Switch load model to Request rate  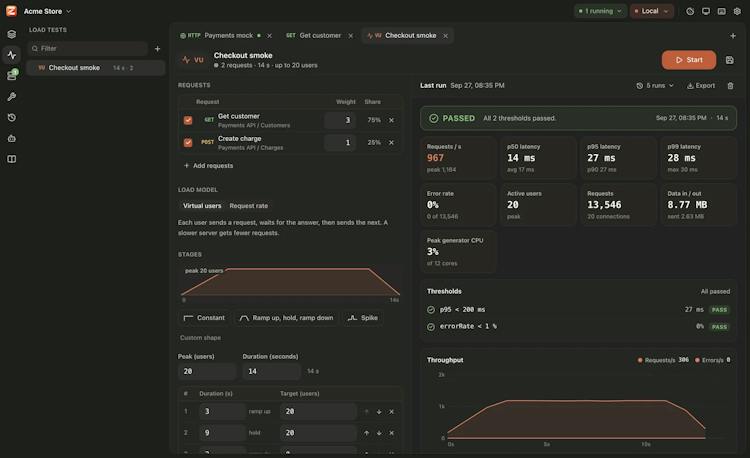[249, 206]
